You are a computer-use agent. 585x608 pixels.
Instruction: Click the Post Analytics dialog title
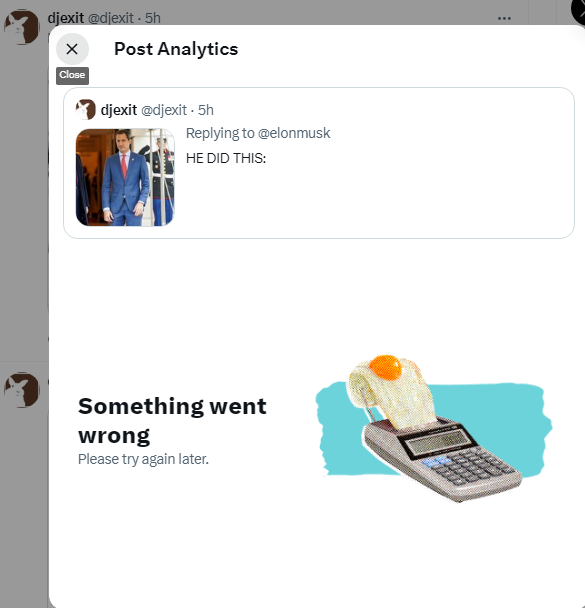pyautogui.click(x=176, y=49)
